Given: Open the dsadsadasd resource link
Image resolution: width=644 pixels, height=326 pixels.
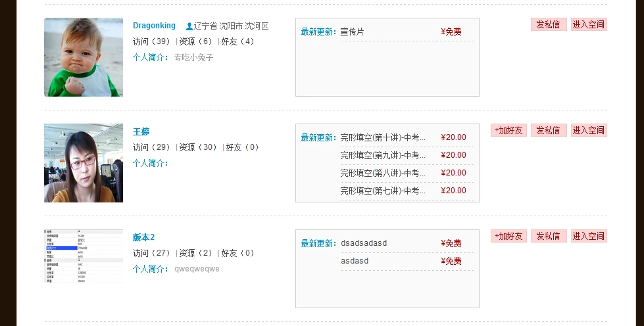Looking at the screenshot, I should 364,243.
